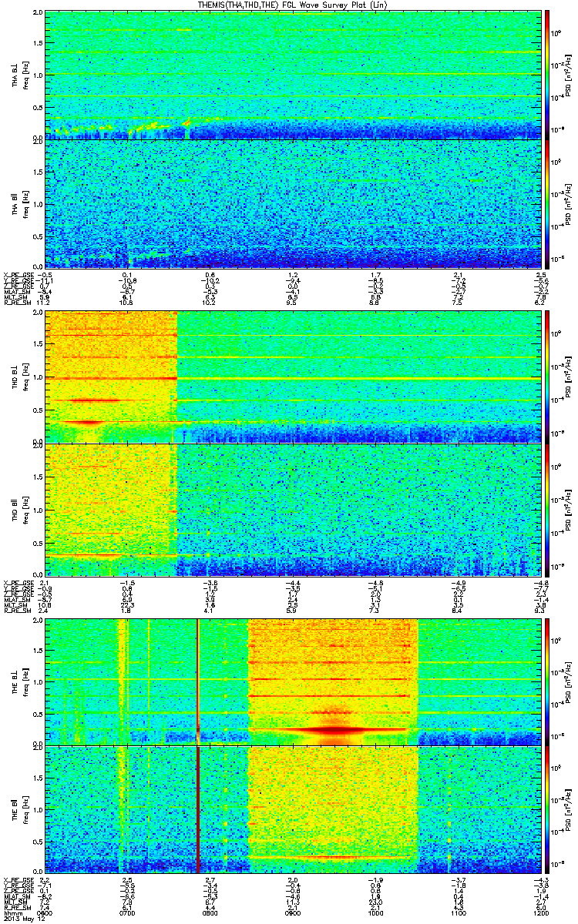This screenshot has height=924, width=578.
Task: Click the PSD color bar beside THE B-perpendicular panel
Action: pos(548,681)
